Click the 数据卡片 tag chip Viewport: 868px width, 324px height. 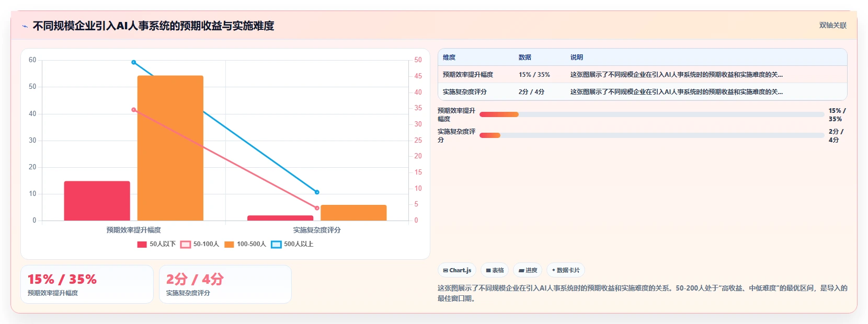566,270
